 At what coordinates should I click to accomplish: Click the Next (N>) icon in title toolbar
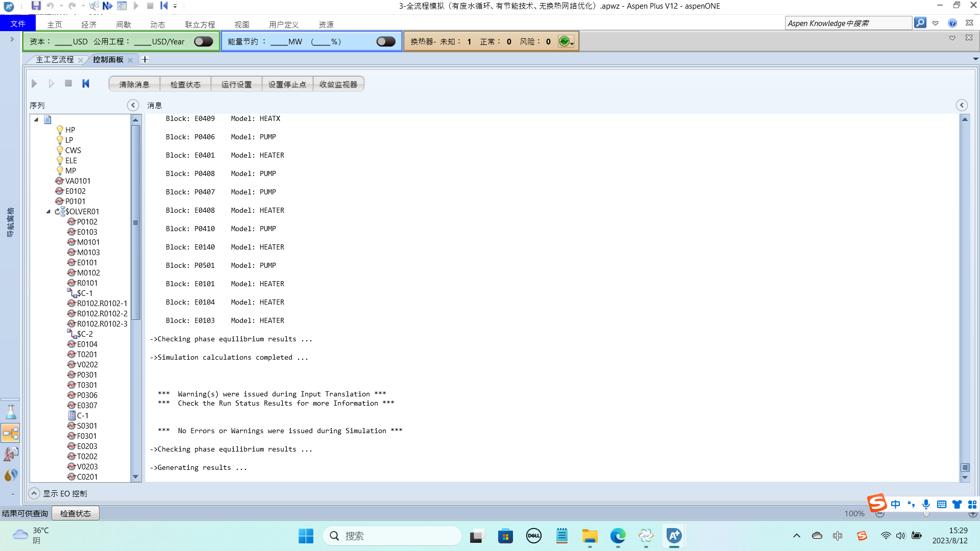click(x=107, y=6)
